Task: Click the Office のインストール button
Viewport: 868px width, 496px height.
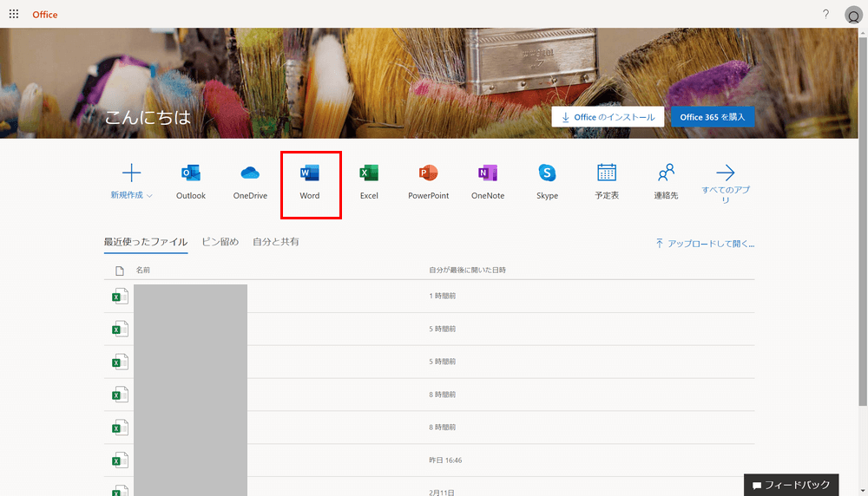Action: pos(608,117)
